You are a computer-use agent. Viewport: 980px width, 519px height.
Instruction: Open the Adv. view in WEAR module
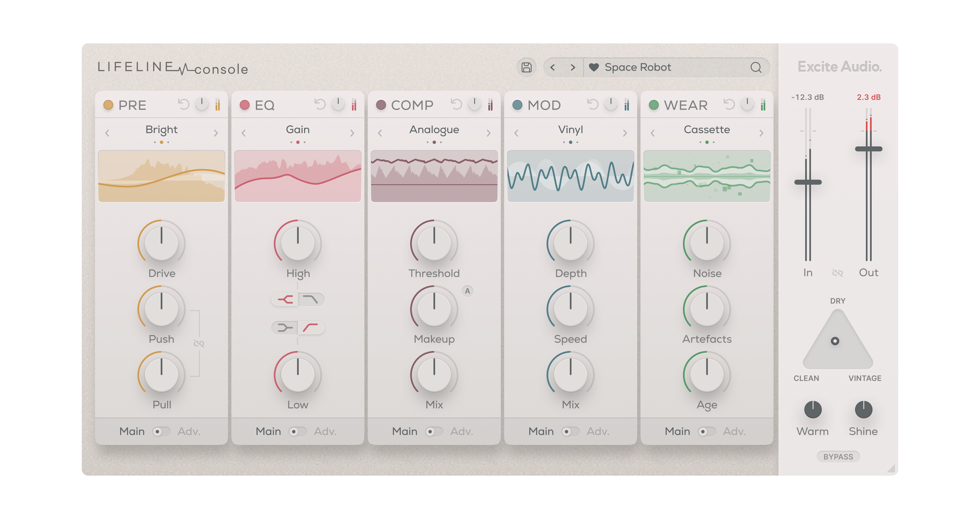click(x=734, y=432)
